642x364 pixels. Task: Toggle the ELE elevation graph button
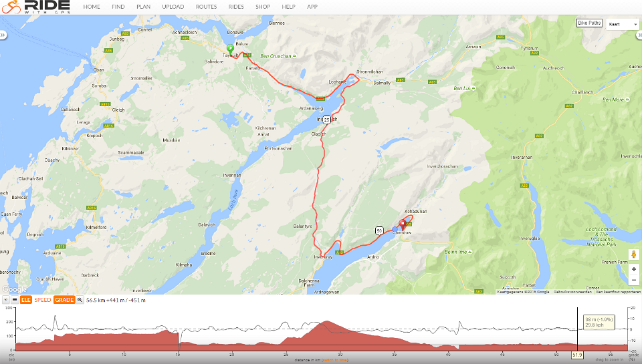[26, 300]
